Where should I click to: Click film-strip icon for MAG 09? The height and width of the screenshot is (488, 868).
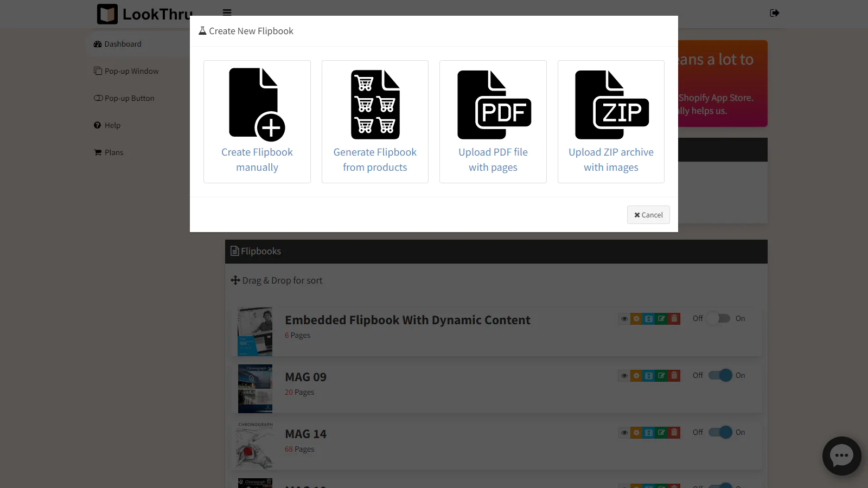coord(649,376)
